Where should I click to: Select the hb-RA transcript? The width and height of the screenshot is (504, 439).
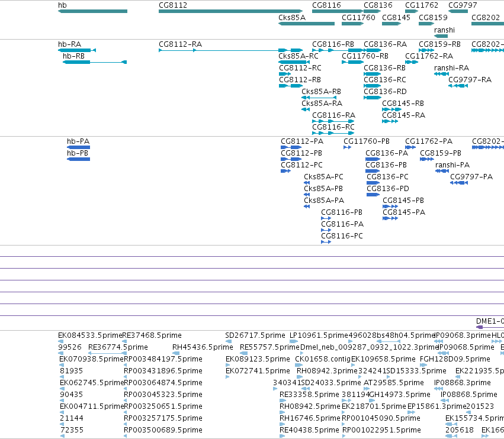click(x=77, y=50)
